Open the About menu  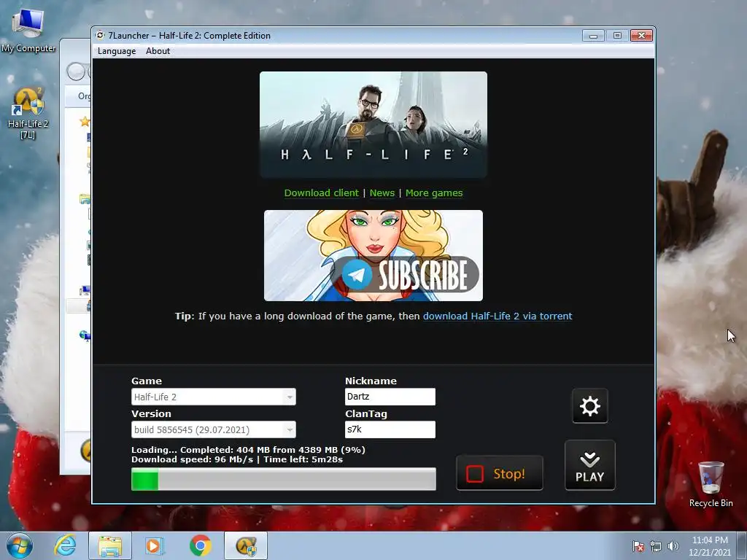click(158, 51)
